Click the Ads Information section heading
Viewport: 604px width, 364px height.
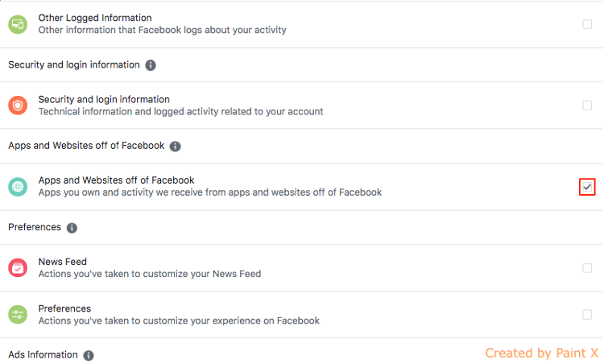(43, 355)
